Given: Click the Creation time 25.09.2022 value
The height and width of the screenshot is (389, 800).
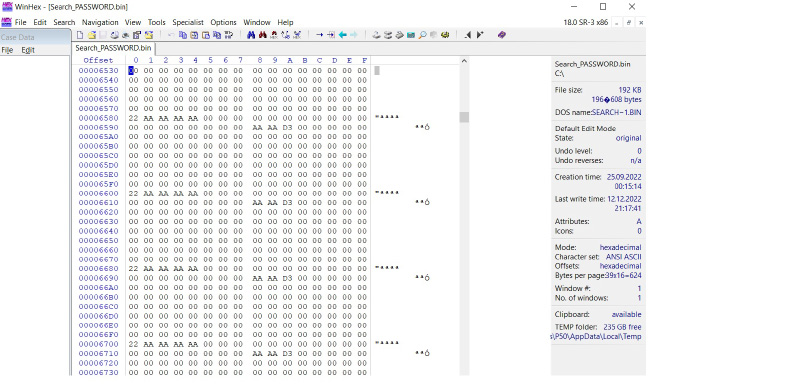Looking at the screenshot, I should tap(624, 177).
